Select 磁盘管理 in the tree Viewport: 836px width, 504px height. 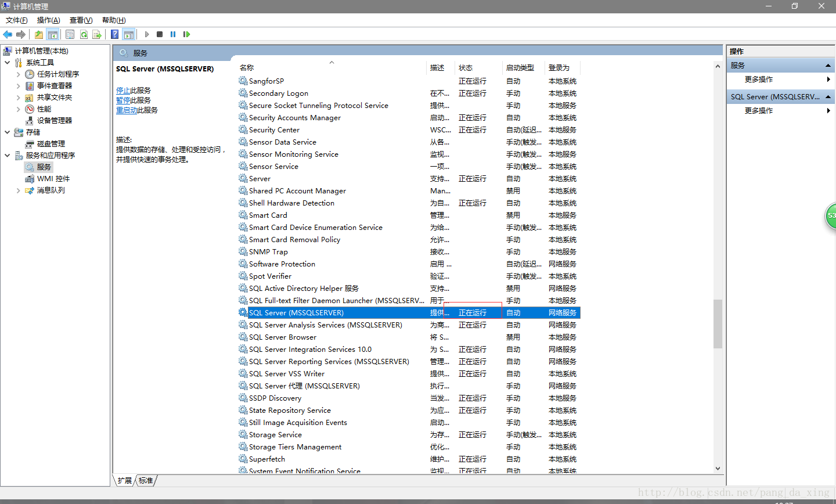[x=51, y=144]
